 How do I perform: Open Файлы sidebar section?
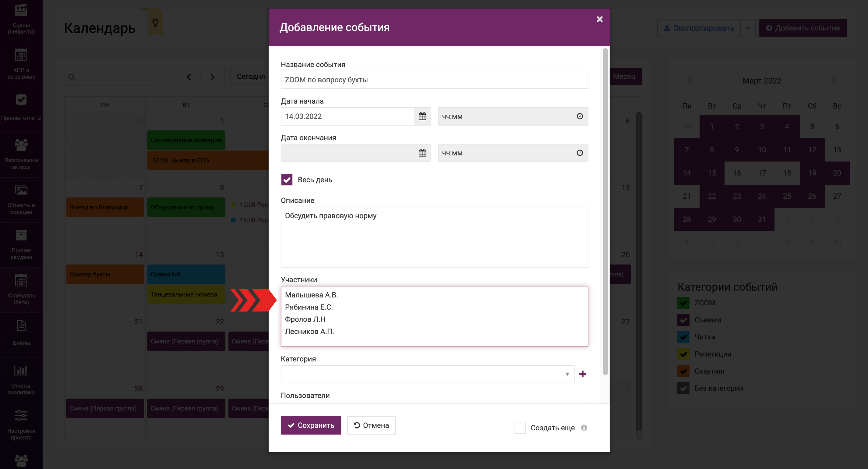[x=21, y=335]
